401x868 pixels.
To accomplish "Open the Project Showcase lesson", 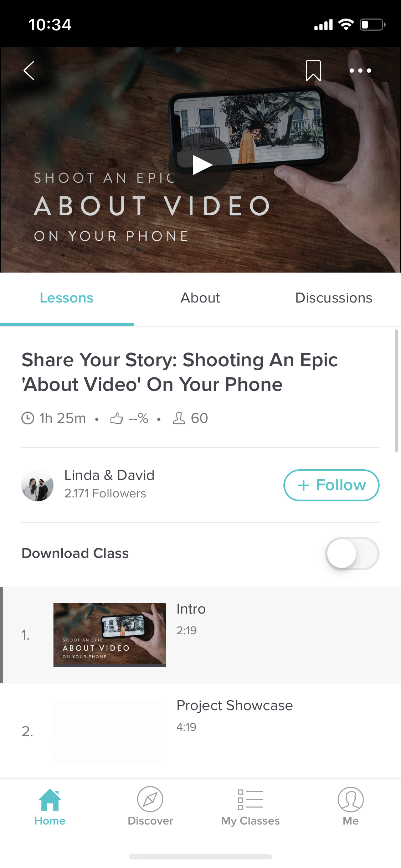I will tap(234, 706).
